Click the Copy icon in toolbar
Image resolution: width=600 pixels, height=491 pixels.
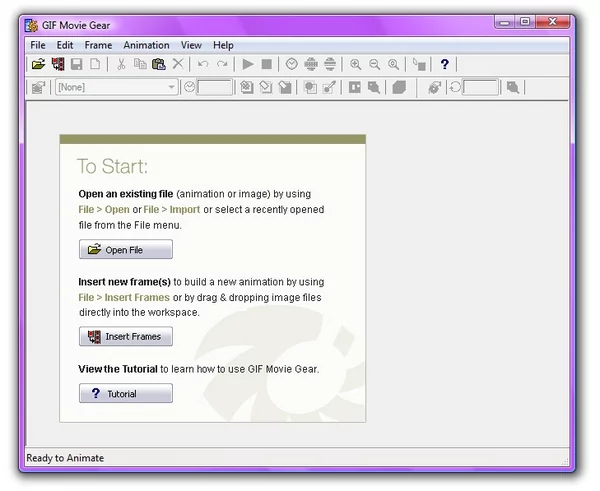[x=140, y=64]
